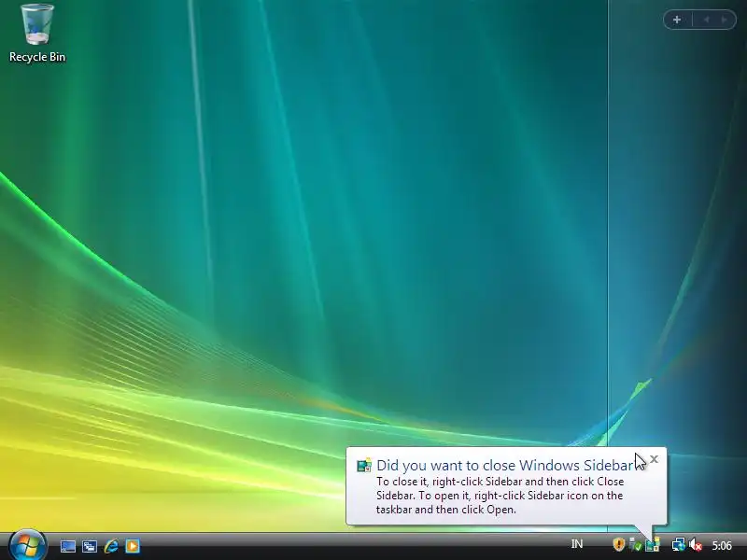Open the Recycle Bin desktop icon
The height and width of the screenshot is (560, 747).
click(x=37, y=34)
